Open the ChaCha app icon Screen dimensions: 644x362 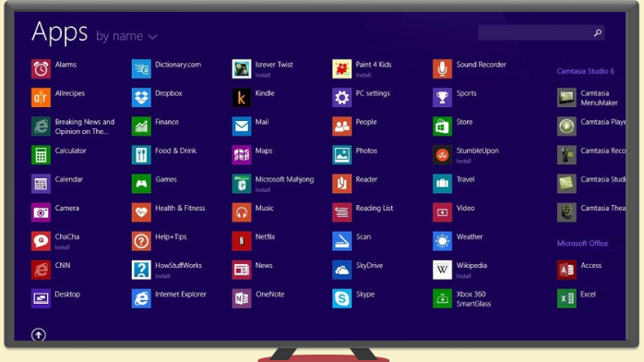[x=41, y=241]
